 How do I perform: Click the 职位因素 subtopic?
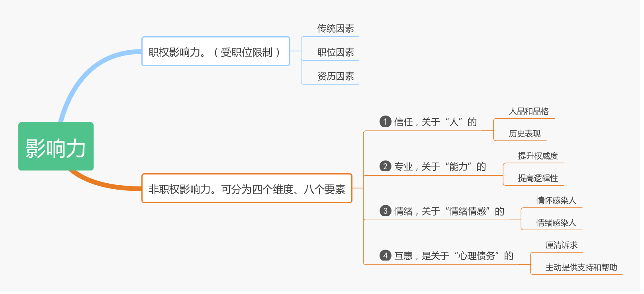335,52
